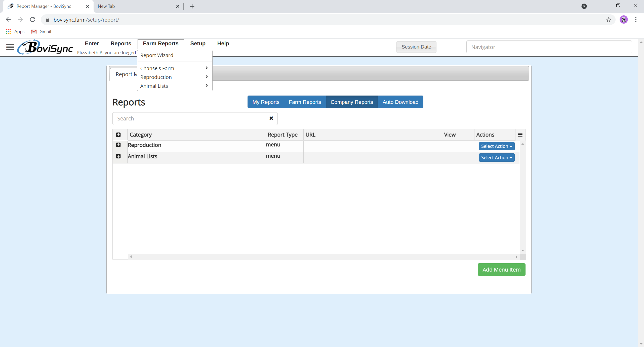This screenshot has width=644, height=347.
Task: Open Chrome profile avatar
Action: tap(624, 20)
